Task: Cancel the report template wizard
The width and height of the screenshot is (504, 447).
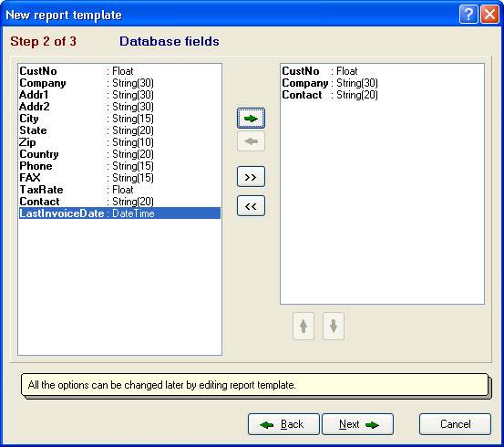Action: pyautogui.click(x=455, y=424)
